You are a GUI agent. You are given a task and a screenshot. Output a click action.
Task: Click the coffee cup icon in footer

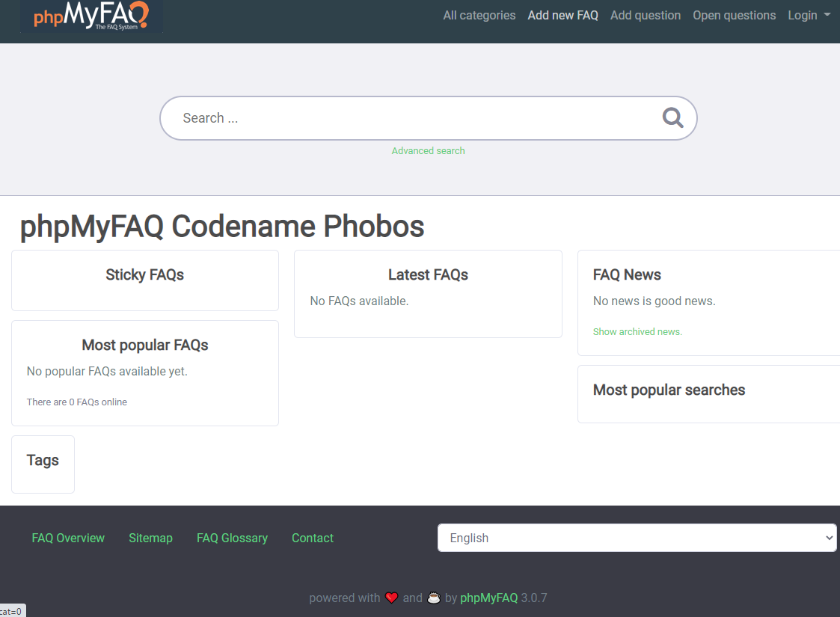click(x=433, y=598)
